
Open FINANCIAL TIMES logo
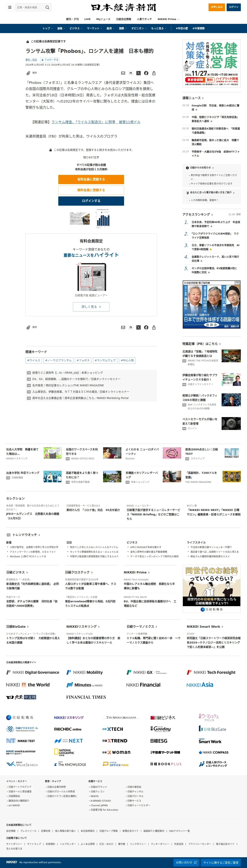pos(86,697)
